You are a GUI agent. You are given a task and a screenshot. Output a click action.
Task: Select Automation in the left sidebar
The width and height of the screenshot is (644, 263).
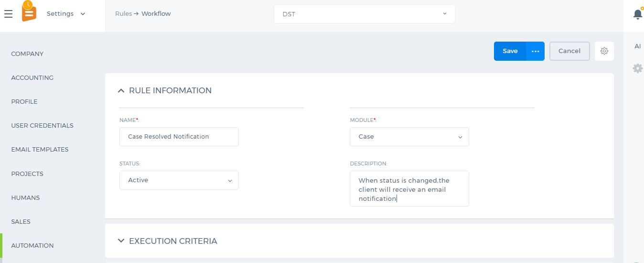click(x=32, y=245)
